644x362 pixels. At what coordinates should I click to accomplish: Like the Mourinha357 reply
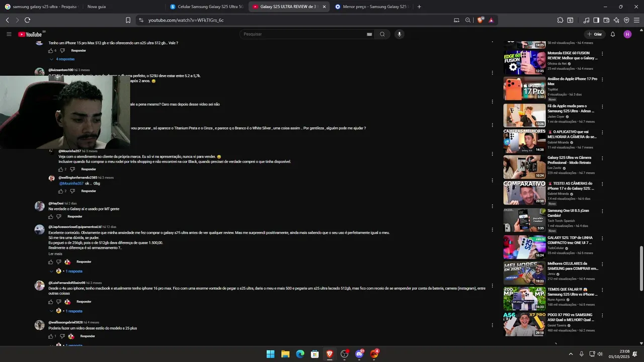tap(61, 169)
